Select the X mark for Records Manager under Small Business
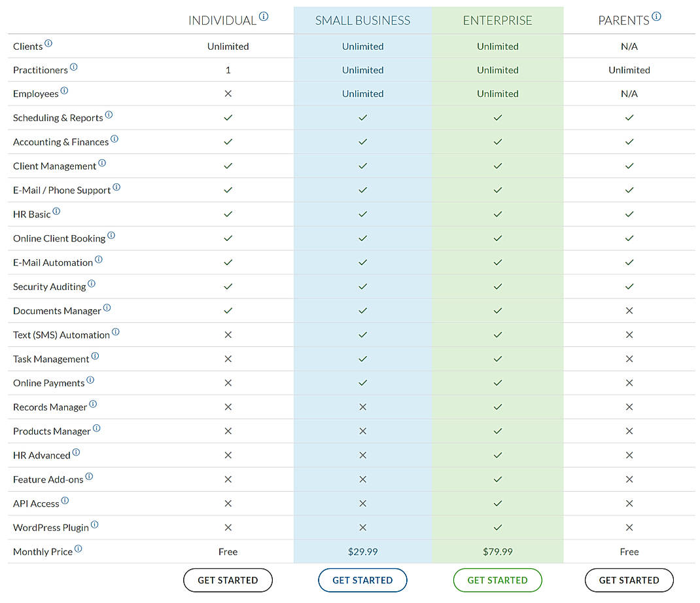Screen dimensions: 700x603 click(362, 407)
